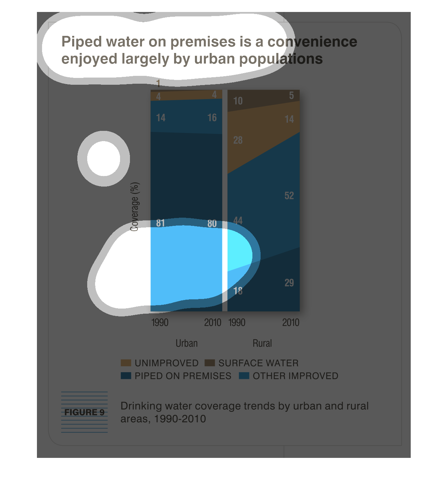Click the 16 value in urban chart
Image resolution: width=448 pixels, height=490 pixels.
(212, 118)
